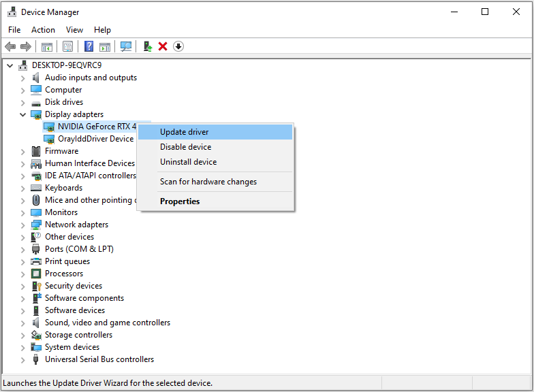Click the Back arrow toolbar icon

(10, 46)
